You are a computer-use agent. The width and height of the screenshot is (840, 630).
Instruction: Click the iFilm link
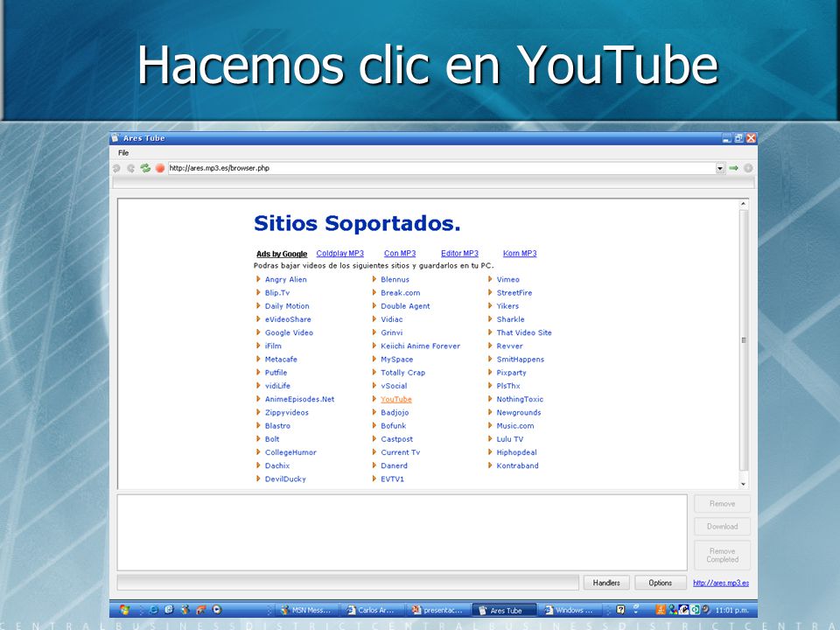click(273, 346)
